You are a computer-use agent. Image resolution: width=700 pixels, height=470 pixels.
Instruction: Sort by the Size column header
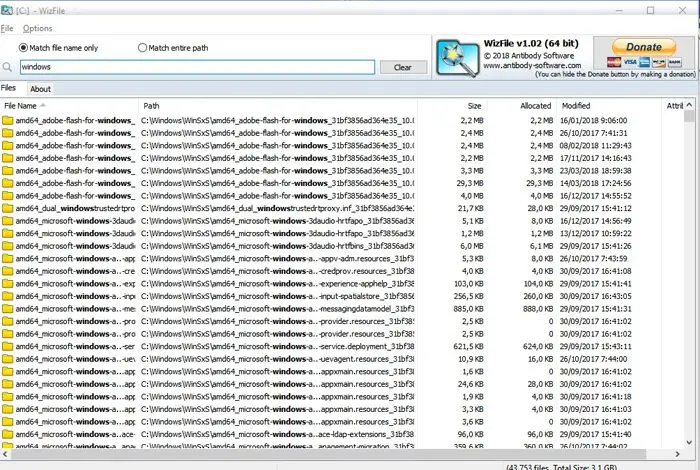tap(452, 106)
